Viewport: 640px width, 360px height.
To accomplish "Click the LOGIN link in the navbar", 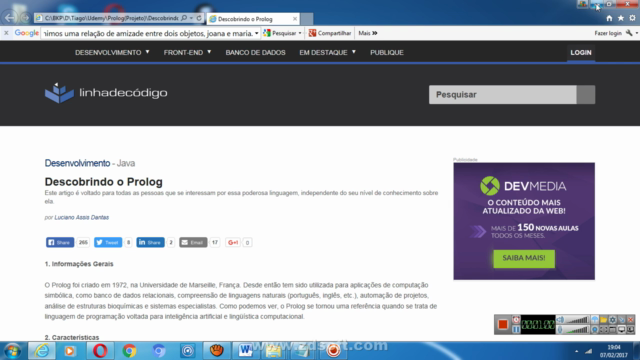I will coord(581,52).
